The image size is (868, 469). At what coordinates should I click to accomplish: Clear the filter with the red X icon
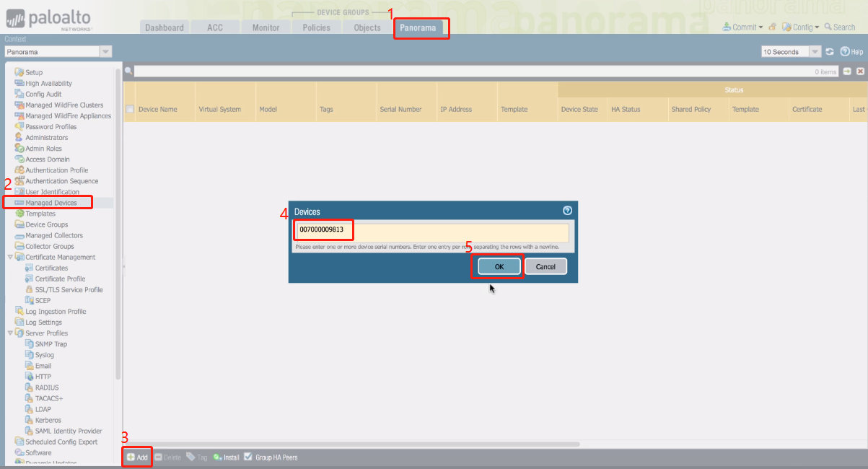pos(860,71)
